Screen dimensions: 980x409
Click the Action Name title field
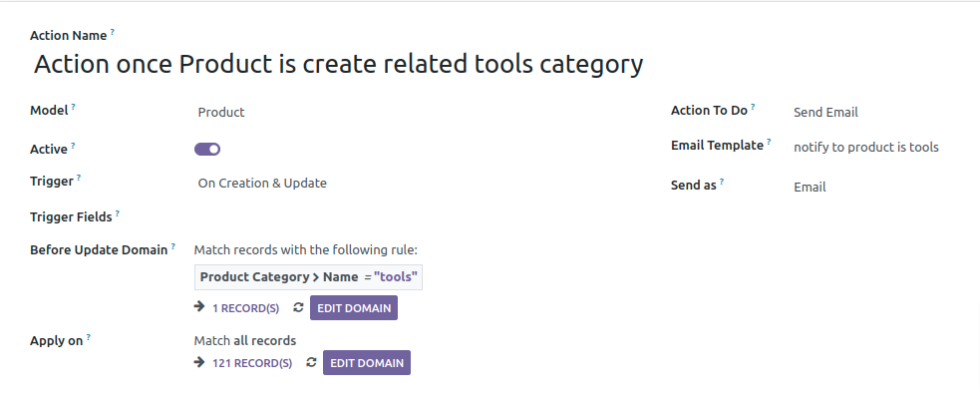338,64
